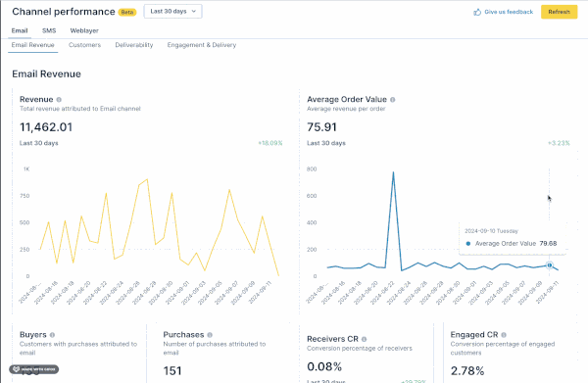Click the Channel performance page title
The width and height of the screenshot is (588, 383).
tap(64, 12)
